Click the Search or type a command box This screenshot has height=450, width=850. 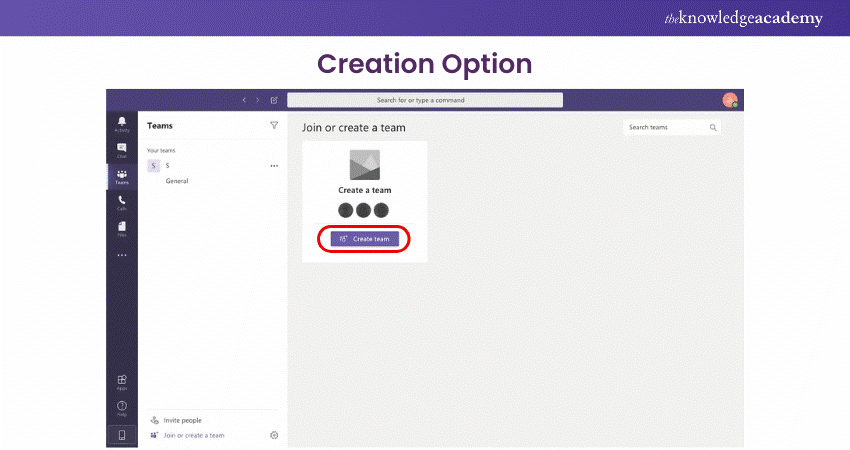tap(424, 100)
